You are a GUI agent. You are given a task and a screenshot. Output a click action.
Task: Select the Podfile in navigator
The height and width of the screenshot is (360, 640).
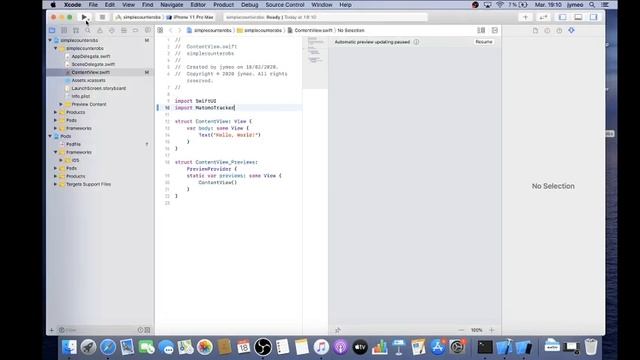[x=73, y=144]
